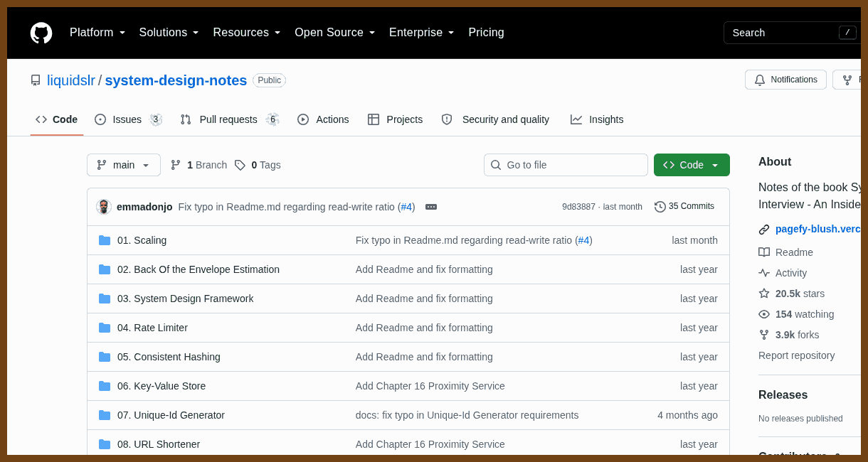868x462 pixels.
Task: Switch to the Pull requests tab
Action: pyautogui.click(x=229, y=119)
